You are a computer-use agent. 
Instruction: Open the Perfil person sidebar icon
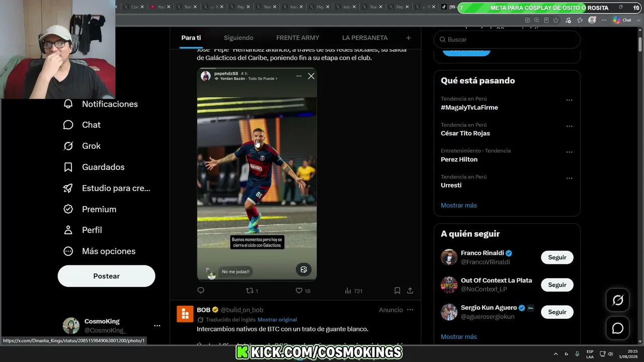pyautogui.click(x=68, y=230)
